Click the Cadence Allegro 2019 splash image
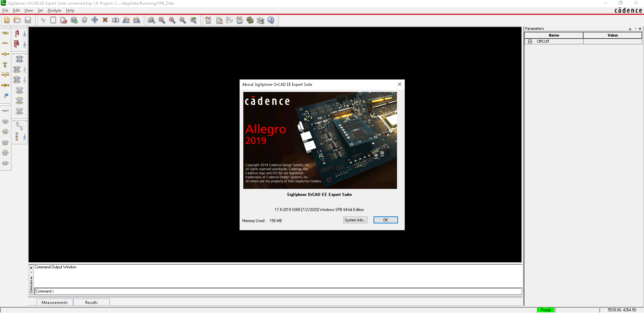 (x=320, y=140)
